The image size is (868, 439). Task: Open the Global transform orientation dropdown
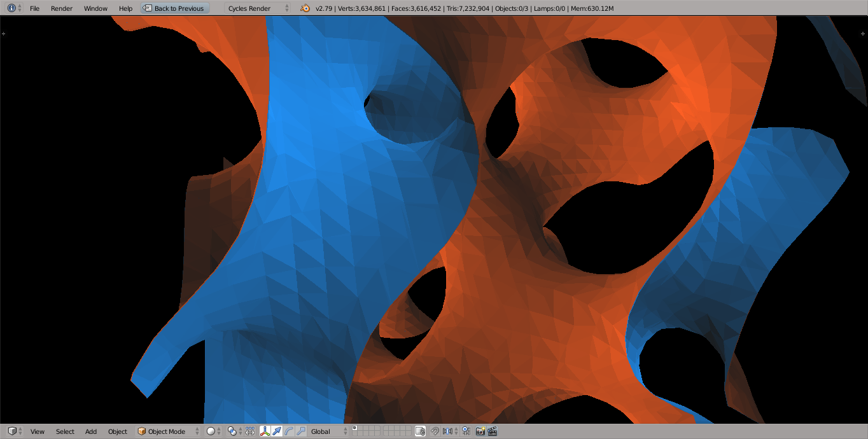(325, 431)
